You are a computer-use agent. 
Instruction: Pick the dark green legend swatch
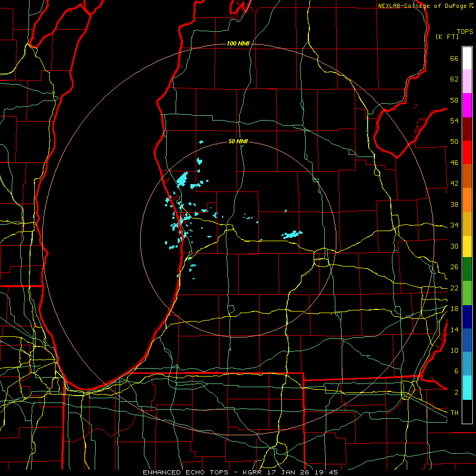pyautogui.click(x=467, y=269)
